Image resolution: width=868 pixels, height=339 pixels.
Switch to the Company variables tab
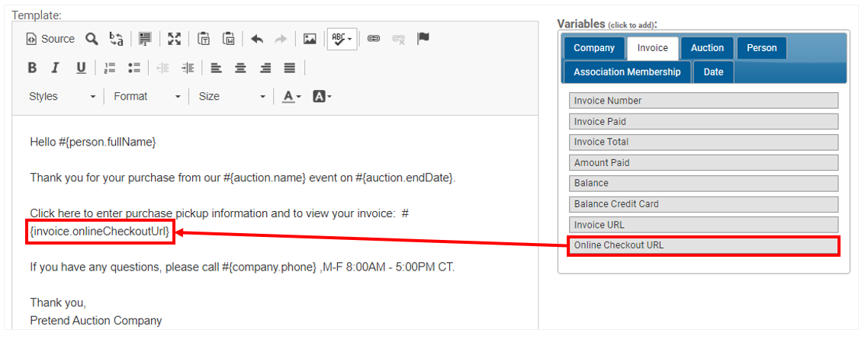coord(594,48)
